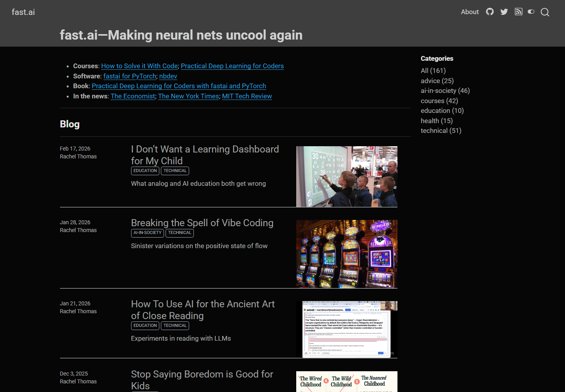Image resolution: width=565 pixels, height=392 pixels.
Task: Click 'Experiments in reading with LLMs' description
Action: pyautogui.click(x=181, y=338)
